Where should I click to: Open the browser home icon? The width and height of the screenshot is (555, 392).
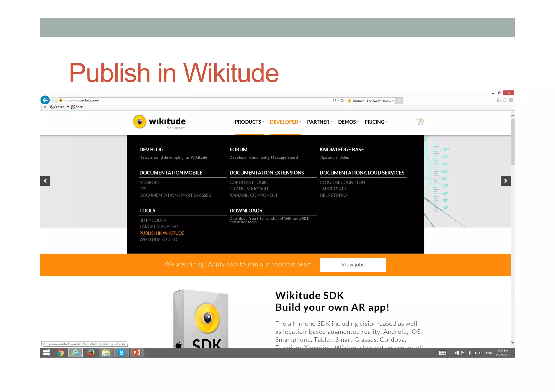(x=499, y=100)
